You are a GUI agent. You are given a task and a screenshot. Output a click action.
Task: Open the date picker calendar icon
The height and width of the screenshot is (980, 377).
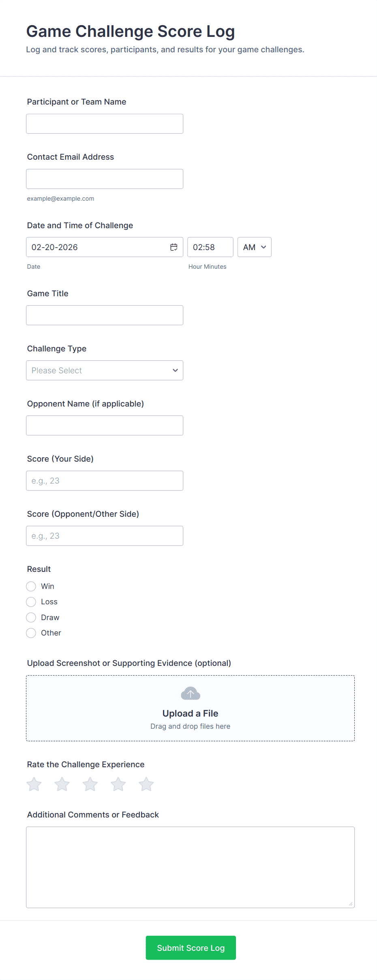[174, 247]
